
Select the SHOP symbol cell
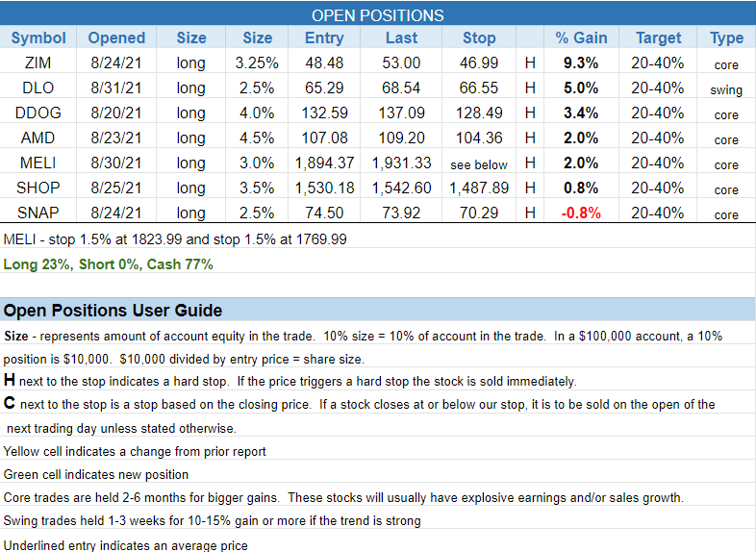click(x=38, y=188)
